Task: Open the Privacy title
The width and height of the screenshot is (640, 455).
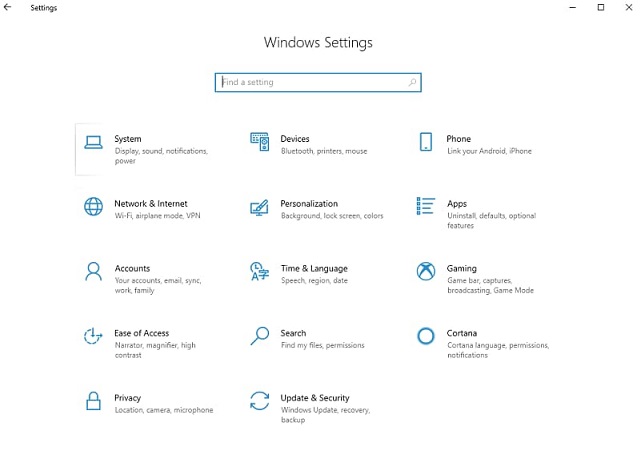Action: [127, 398]
